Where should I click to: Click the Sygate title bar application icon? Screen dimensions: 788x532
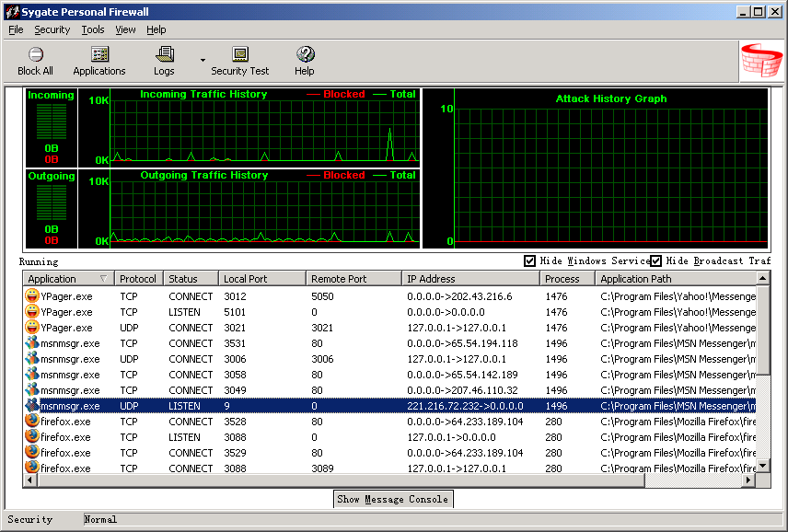(12, 12)
